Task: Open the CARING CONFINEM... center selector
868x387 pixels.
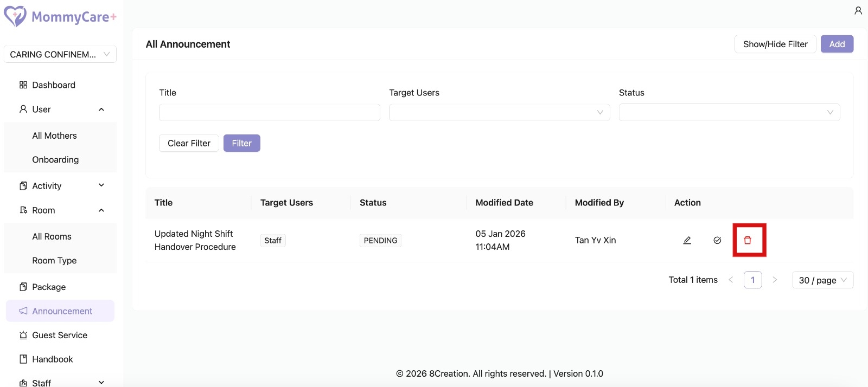Action: pyautogui.click(x=60, y=54)
